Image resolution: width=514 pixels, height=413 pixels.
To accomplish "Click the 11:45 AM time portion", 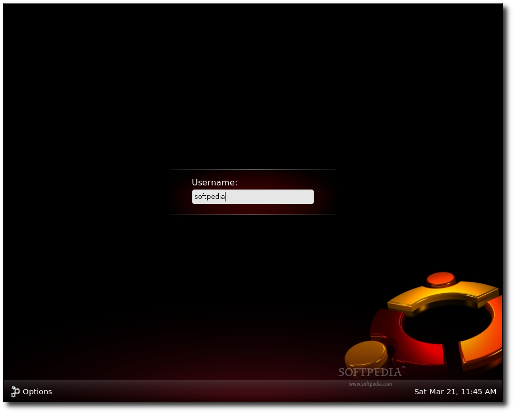I will (x=478, y=391).
